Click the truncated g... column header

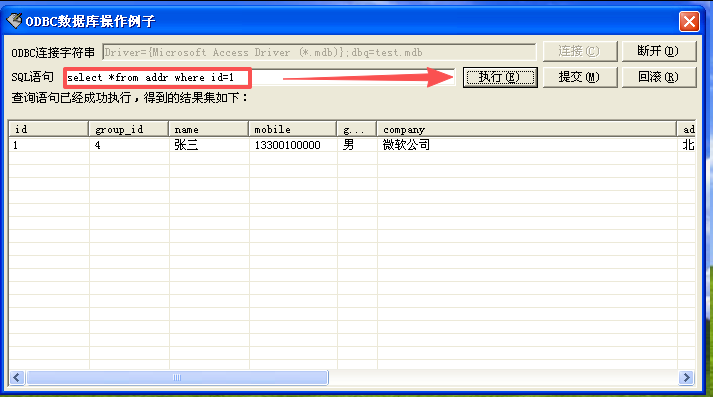356,130
